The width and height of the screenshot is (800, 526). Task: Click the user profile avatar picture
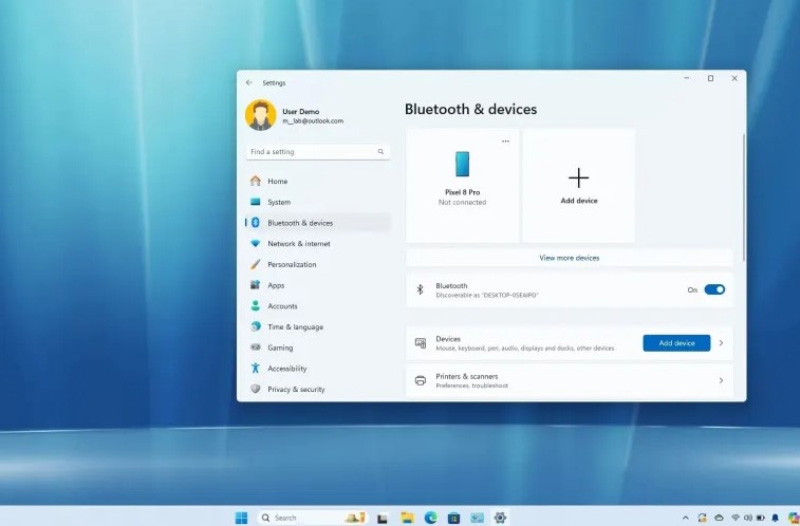(x=261, y=115)
